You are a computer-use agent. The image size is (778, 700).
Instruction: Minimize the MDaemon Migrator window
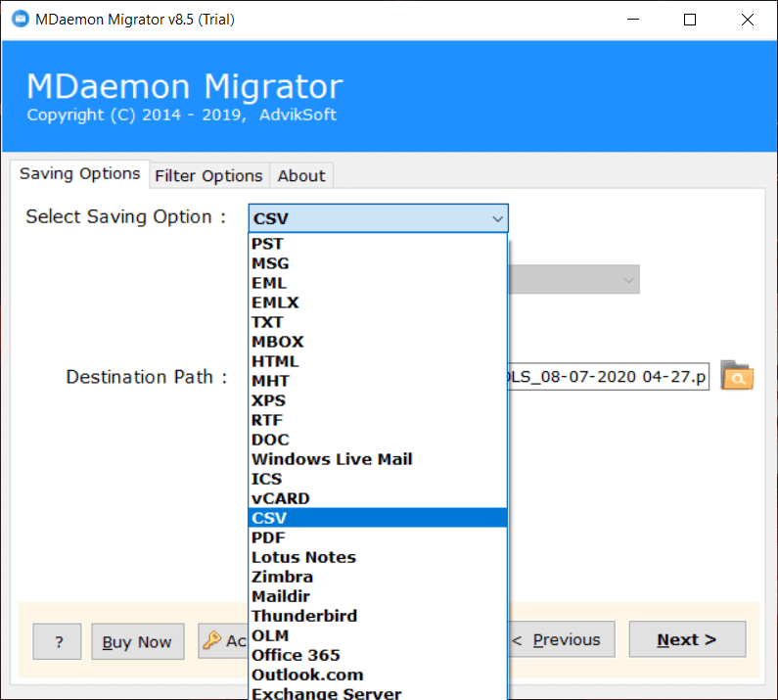pos(633,20)
